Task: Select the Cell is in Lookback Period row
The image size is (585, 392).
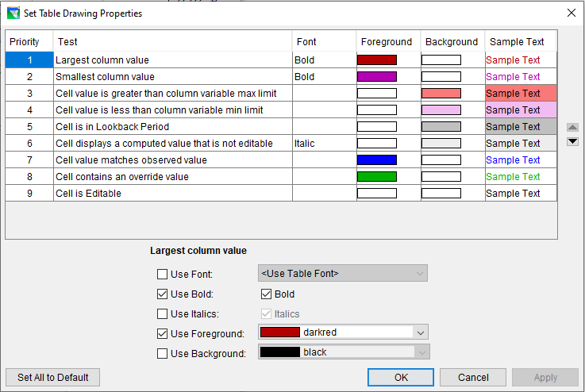Action: [x=281, y=127]
